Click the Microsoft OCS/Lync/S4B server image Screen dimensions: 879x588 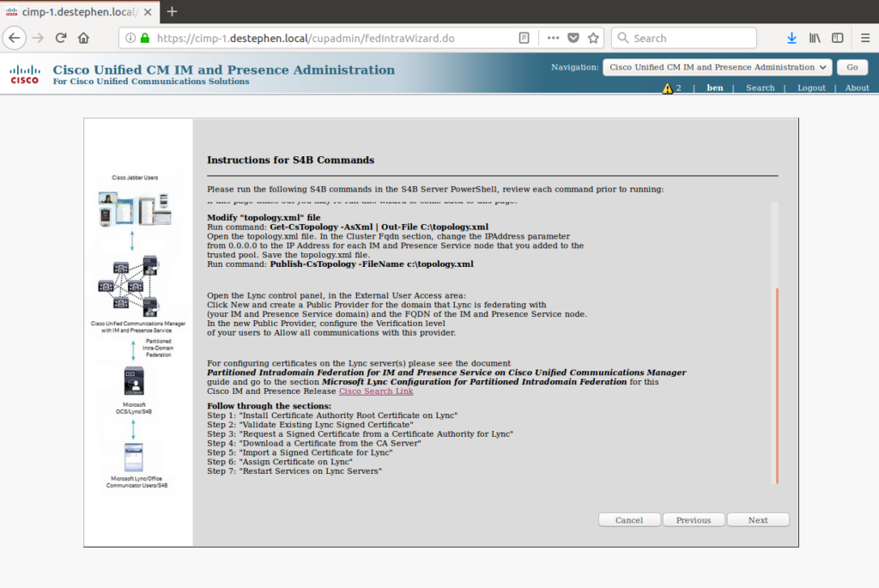pos(134,381)
